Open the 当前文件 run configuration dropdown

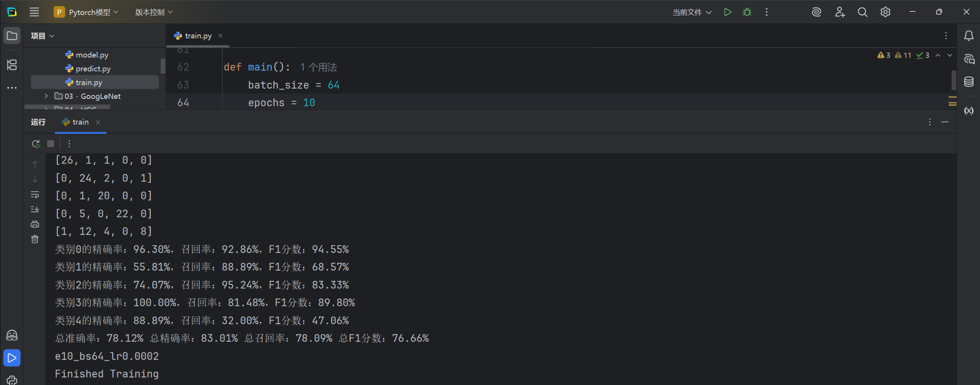point(691,12)
